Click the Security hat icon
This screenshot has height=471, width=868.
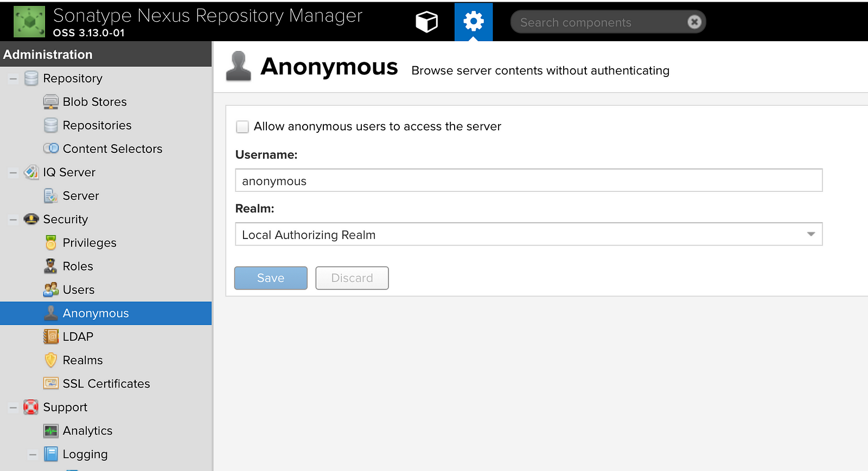pyautogui.click(x=31, y=219)
